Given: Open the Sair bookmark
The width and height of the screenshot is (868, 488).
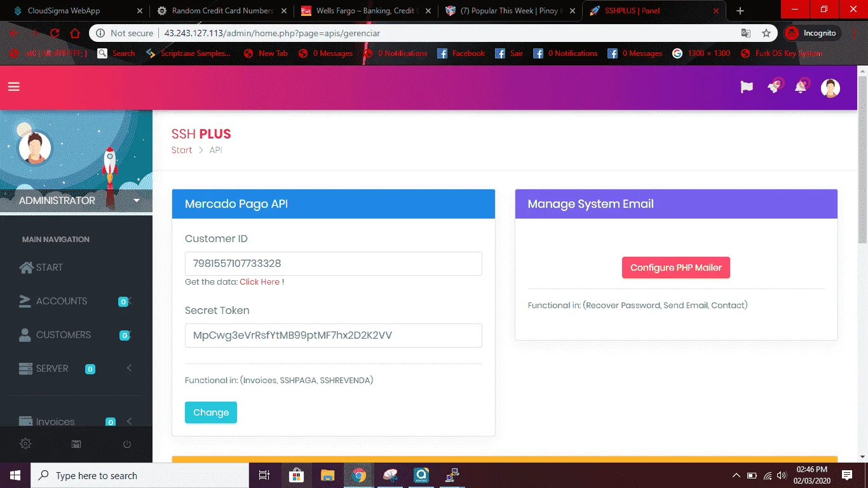Looking at the screenshot, I should pyautogui.click(x=509, y=53).
